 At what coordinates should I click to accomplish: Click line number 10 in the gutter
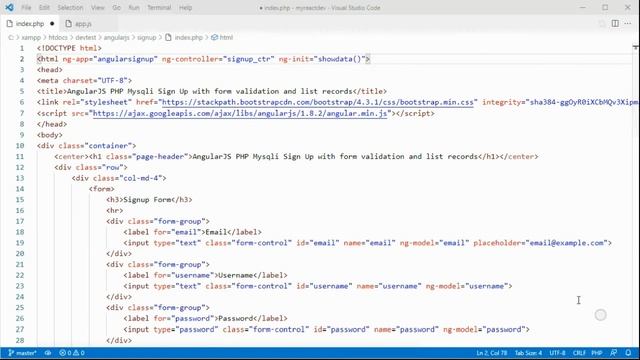pos(20,145)
